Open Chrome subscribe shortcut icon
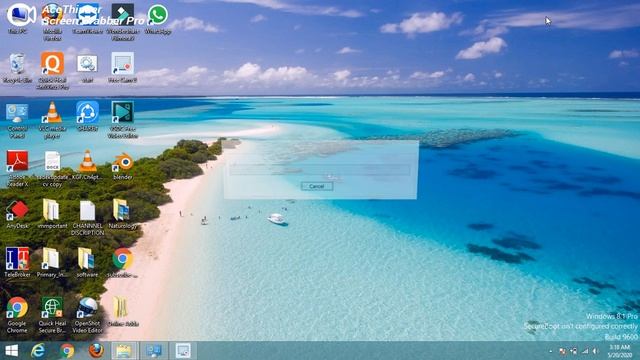This screenshot has height=360, width=640. (x=122, y=259)
